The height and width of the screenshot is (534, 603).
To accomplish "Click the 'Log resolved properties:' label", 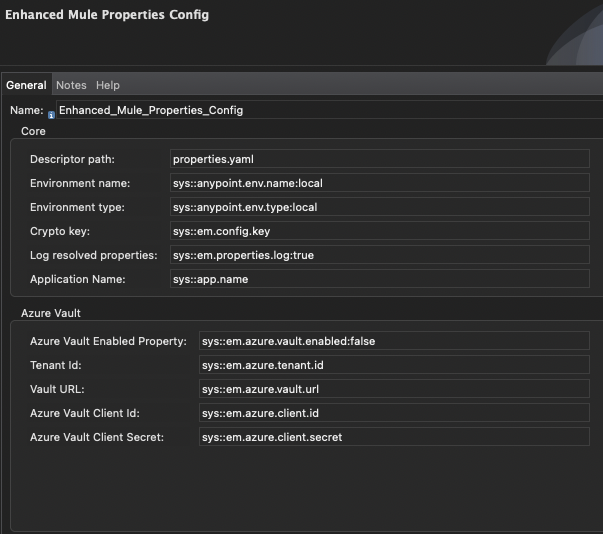I will (x=94, y=255).
